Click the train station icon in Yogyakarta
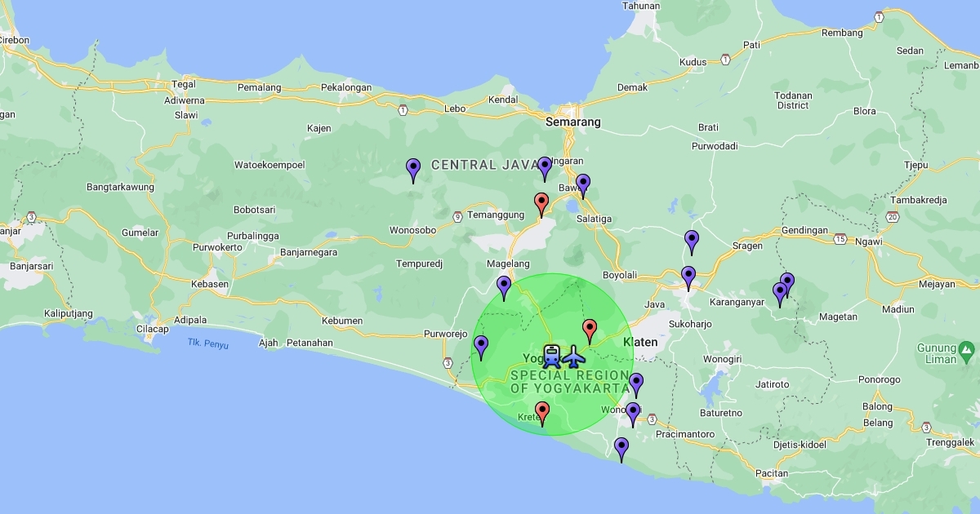The height and width of the screenshot is (514, 980). point(552,356)
